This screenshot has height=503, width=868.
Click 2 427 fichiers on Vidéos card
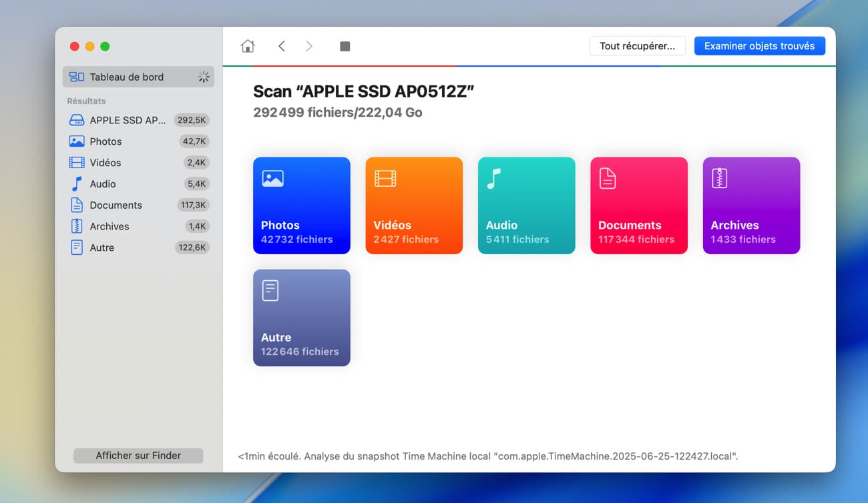[406, 239]
